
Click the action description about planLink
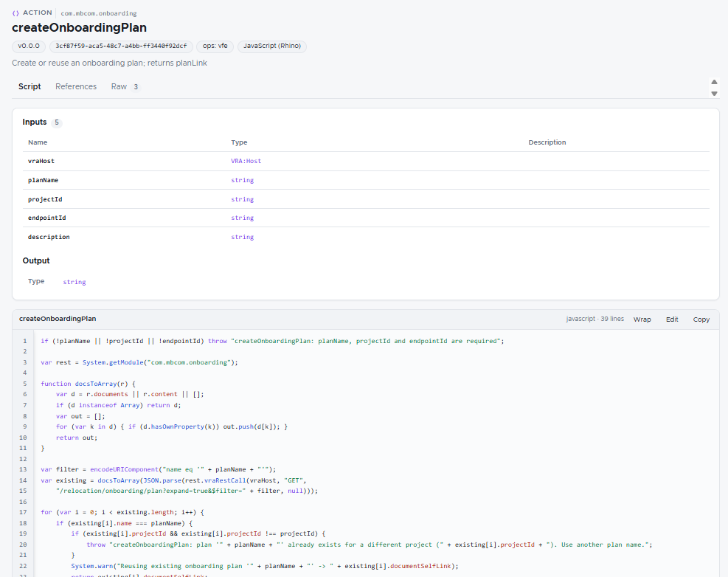pyautogui.click(x=110, y=63)
